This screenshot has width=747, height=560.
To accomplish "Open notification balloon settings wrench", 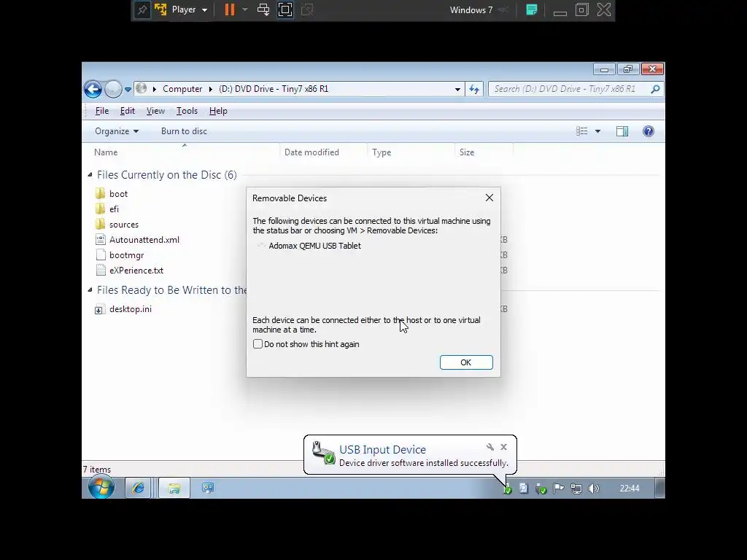I will pyautogui.click(x=489, y=447).
